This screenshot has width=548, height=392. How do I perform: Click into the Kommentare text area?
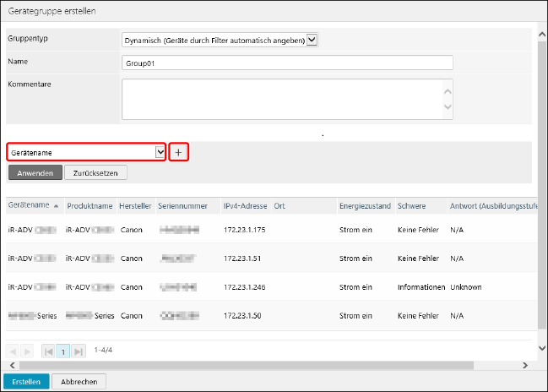click(x=282, y=98)
